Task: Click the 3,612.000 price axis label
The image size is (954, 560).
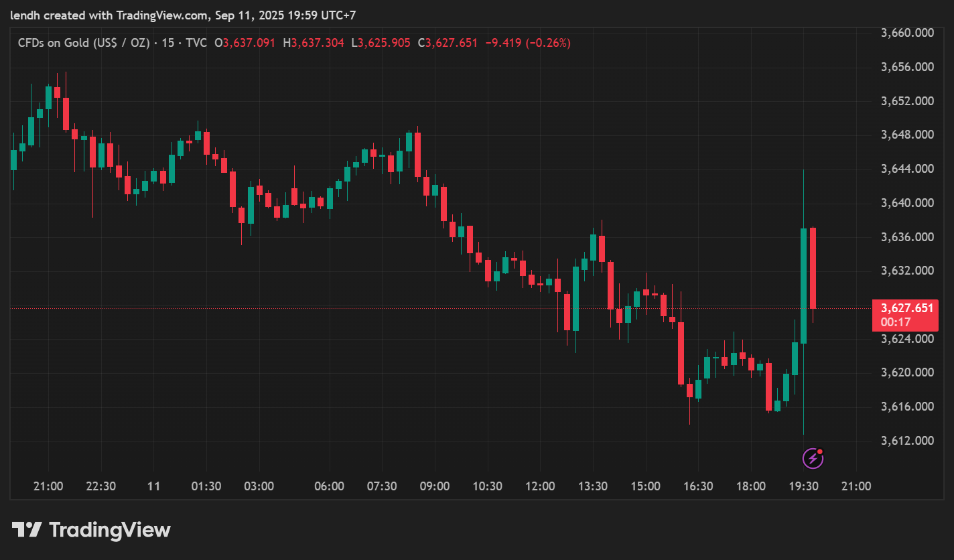Action: click(908, 441)
